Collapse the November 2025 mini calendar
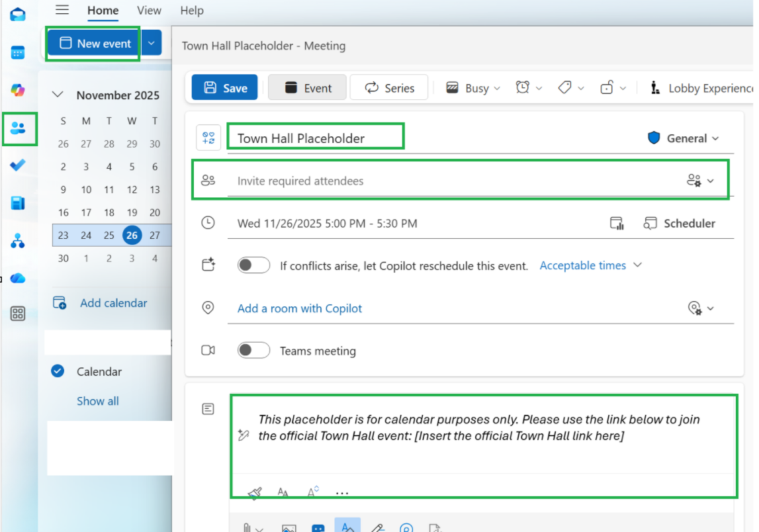This screenshot has width=759, height=532. (x=58, y=95)
